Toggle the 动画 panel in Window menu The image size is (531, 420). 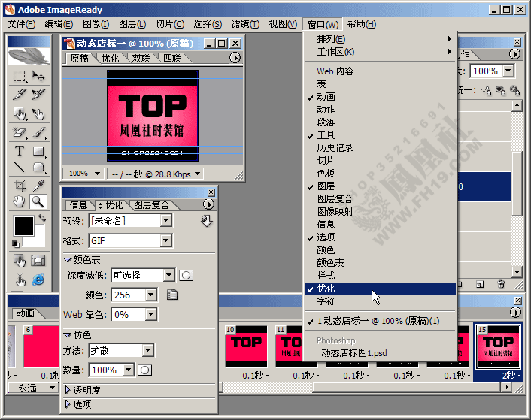pos(381,97)
